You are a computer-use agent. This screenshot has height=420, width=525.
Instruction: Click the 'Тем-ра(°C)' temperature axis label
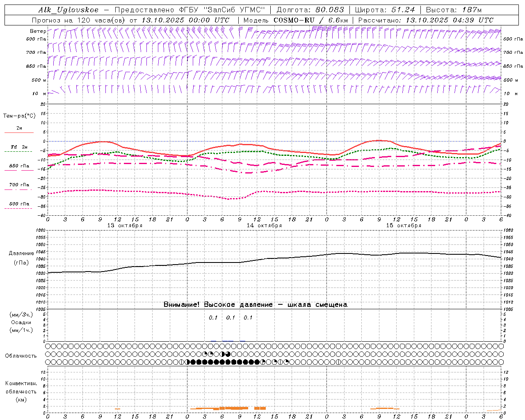coord(19,116)
